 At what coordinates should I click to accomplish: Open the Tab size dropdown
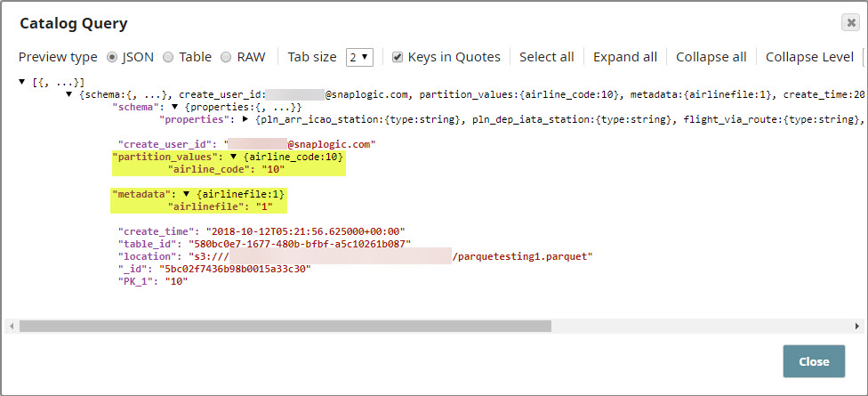[358, 57]
